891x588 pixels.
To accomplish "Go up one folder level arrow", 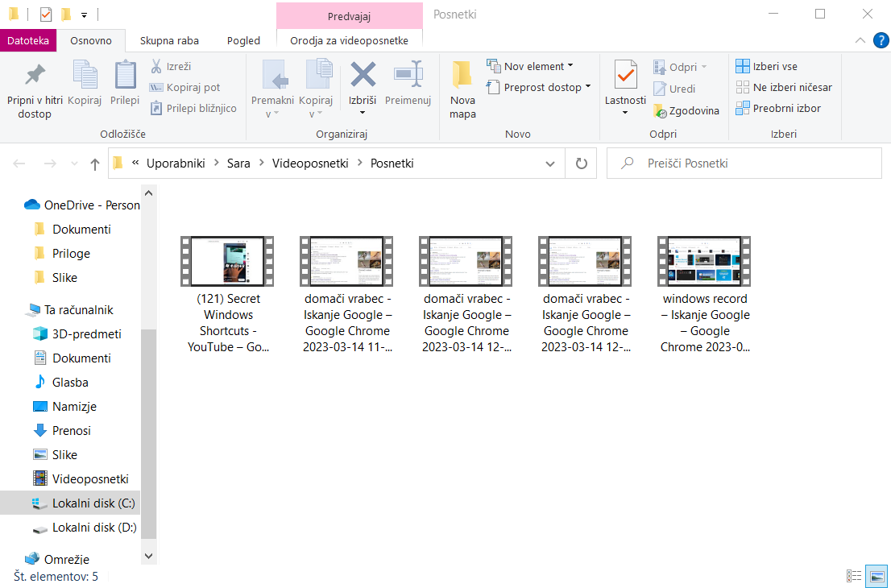I will (x=95, y=164).
